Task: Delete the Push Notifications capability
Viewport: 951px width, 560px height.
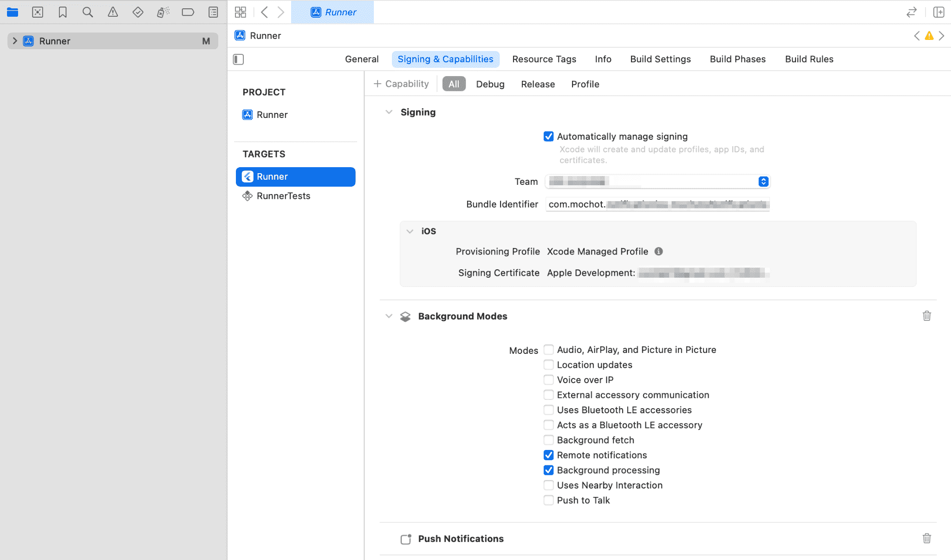Action: (927, 538)
